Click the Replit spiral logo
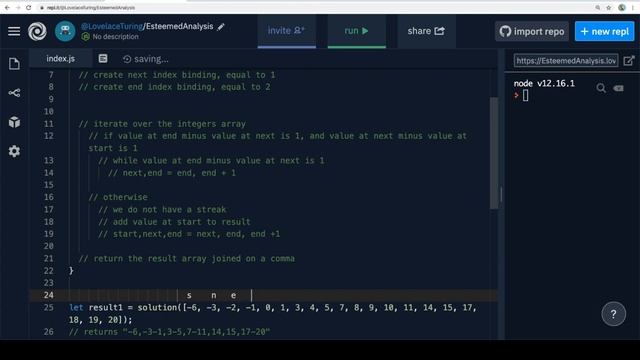Image resolution: width=640 pixels, height=360 pixels. point(37,31)
